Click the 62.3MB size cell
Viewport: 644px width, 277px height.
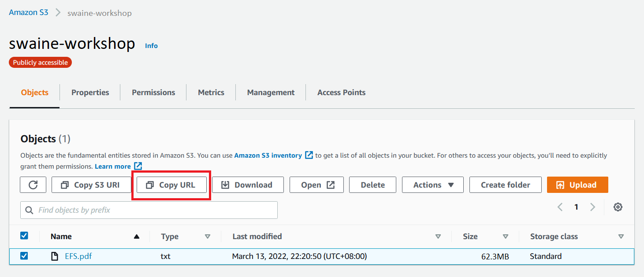point(495,256)
